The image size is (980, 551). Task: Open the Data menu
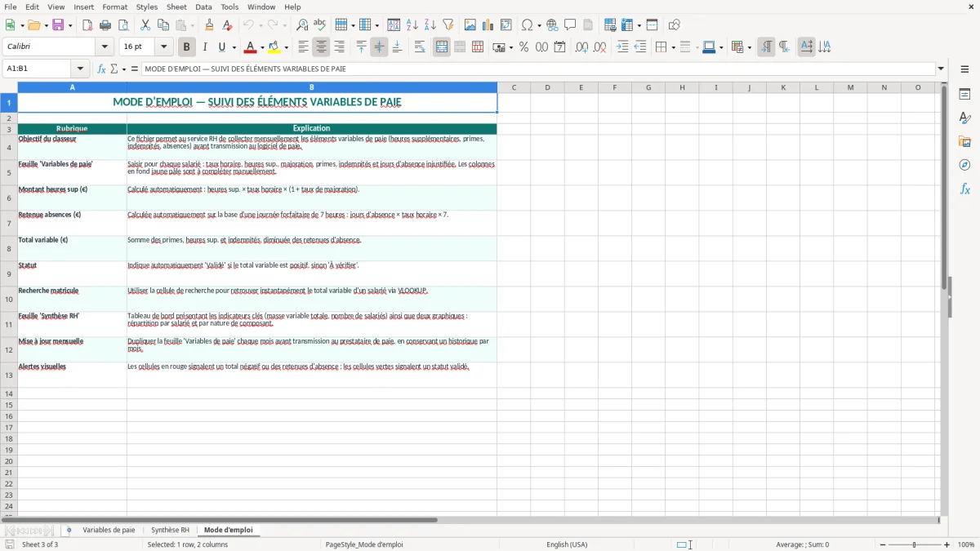click(204, 7)
